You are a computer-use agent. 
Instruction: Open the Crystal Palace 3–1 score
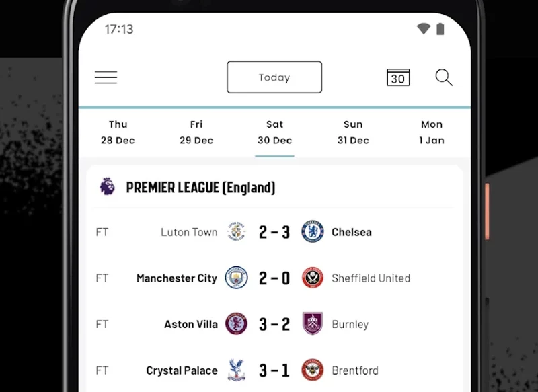click(274, 370)
